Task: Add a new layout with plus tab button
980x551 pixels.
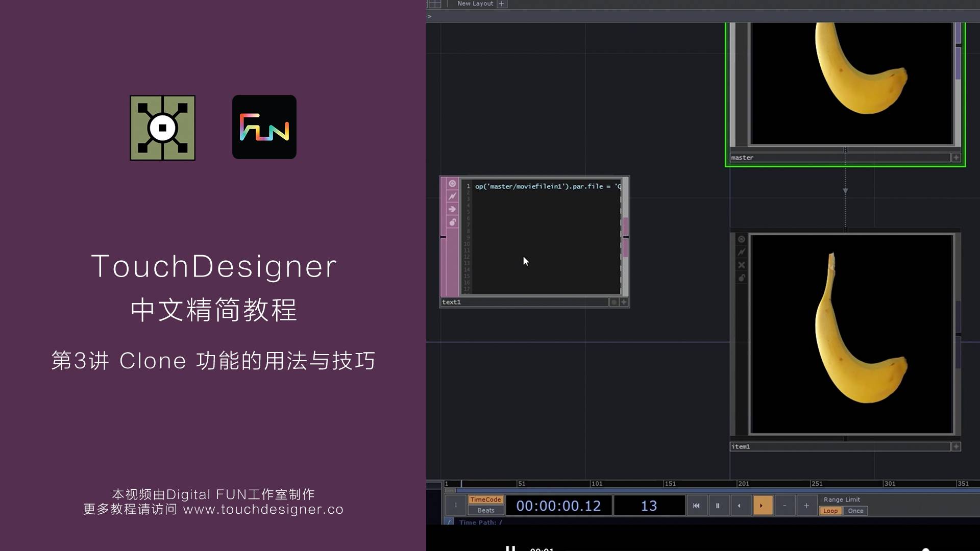Action: coord(501,4)
